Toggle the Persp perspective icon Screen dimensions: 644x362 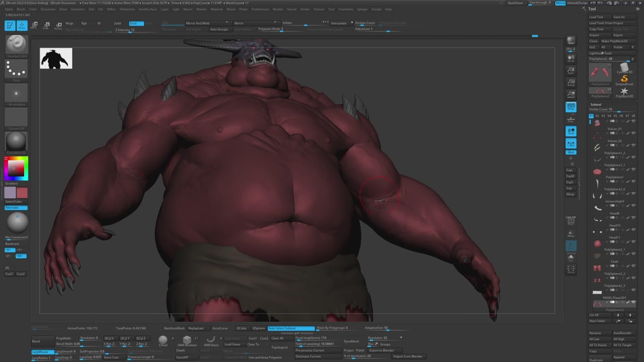[x=571, y=107]
